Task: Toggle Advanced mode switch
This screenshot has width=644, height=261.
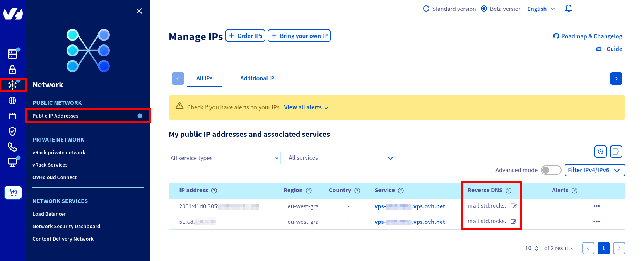Action: point(551,170)
